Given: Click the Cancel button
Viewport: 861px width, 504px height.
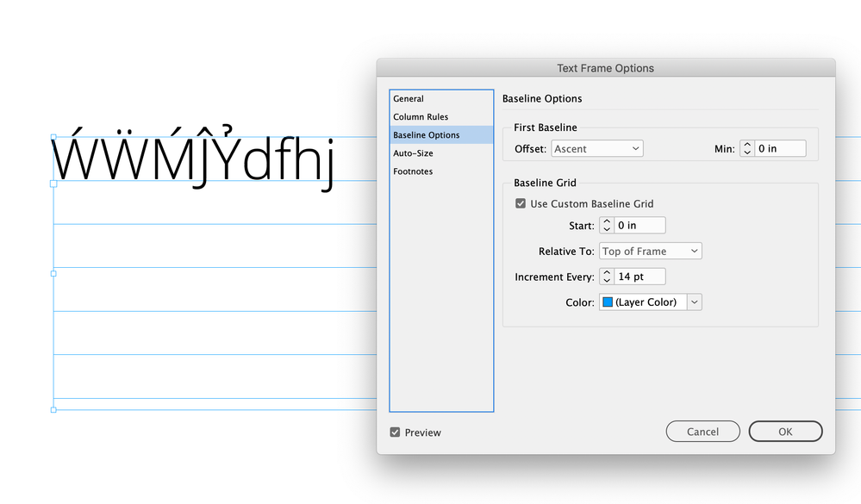Looking at the screenshot, I should point(703,432).
